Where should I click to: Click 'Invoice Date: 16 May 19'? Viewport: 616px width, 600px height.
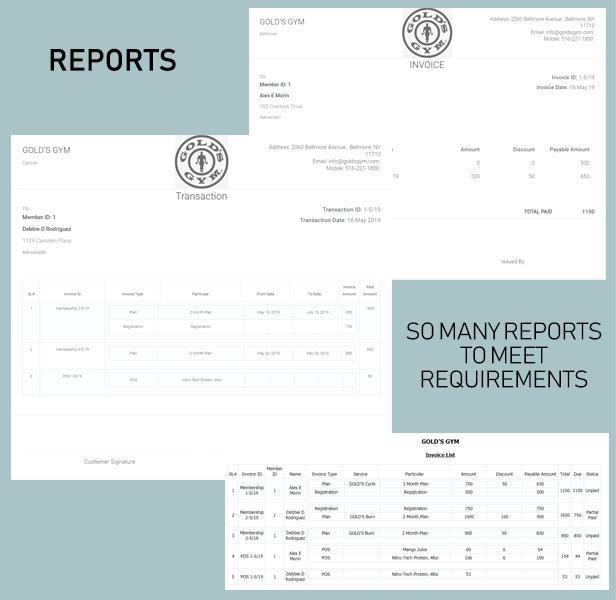[565, 87]
